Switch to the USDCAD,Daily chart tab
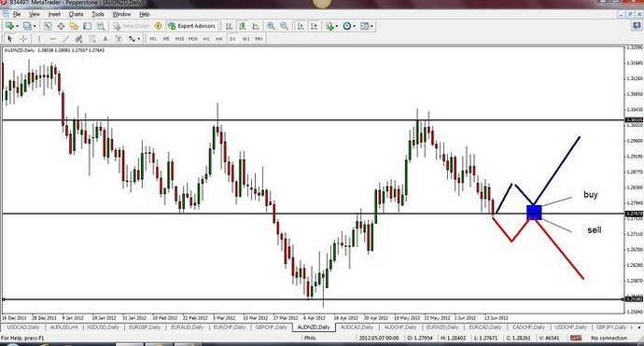 tap(23, 327)
